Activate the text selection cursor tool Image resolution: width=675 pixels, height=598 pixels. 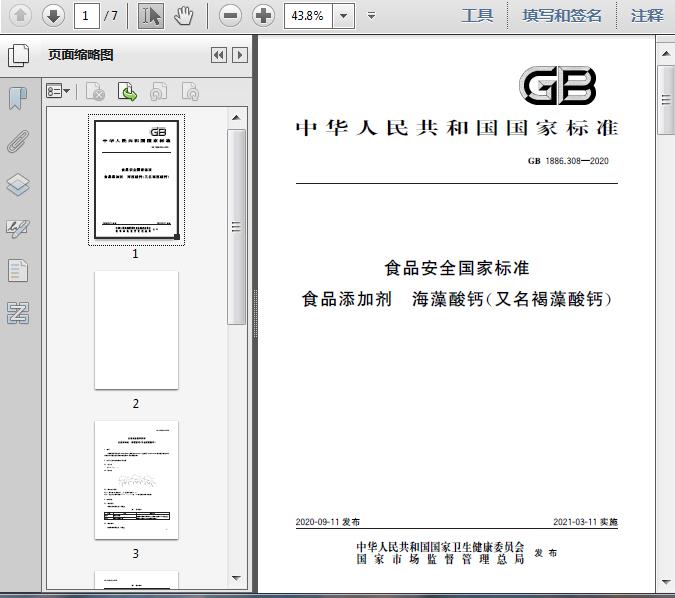[151, 16]
